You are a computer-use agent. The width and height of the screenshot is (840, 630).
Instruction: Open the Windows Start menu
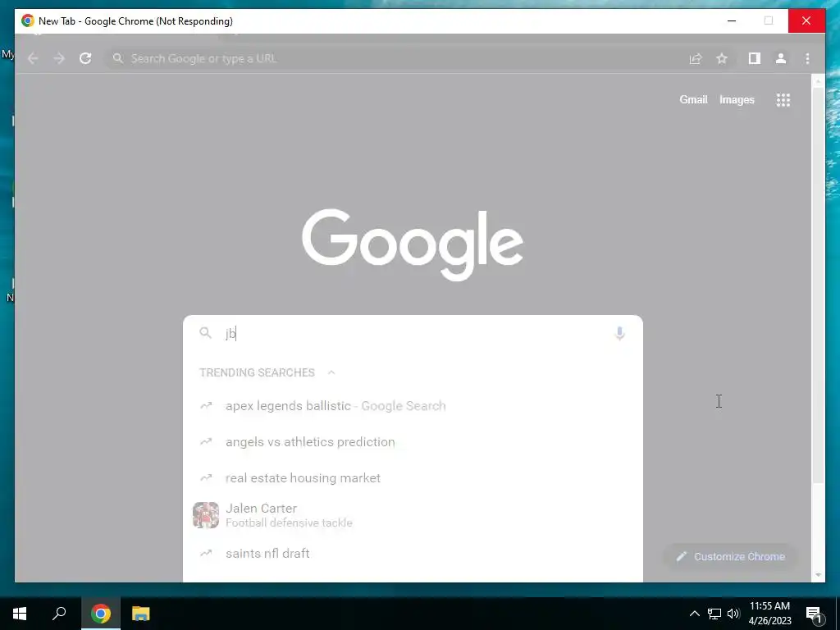(x=20, y=614)
